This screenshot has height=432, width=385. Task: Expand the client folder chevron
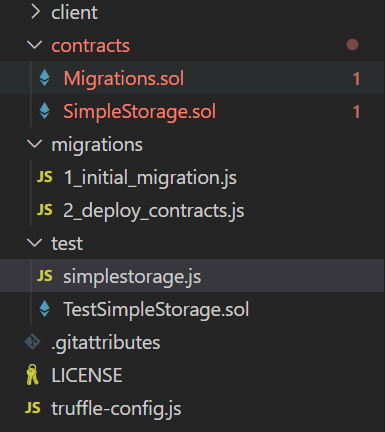pyautogui.click(x=35, y=12)
